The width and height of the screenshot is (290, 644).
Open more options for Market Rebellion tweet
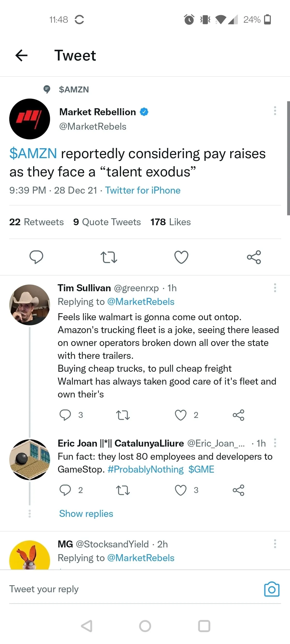coord(275,111)
